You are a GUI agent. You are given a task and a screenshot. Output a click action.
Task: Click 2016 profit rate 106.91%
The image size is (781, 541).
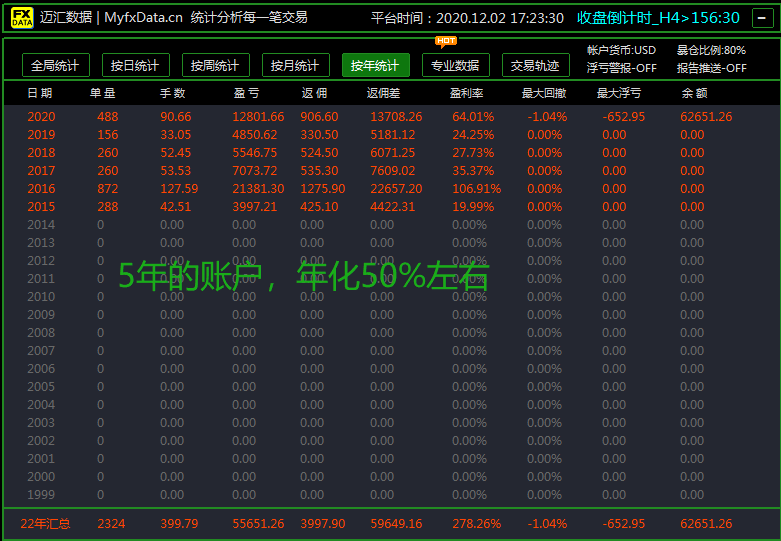click(x=477, y=189)
